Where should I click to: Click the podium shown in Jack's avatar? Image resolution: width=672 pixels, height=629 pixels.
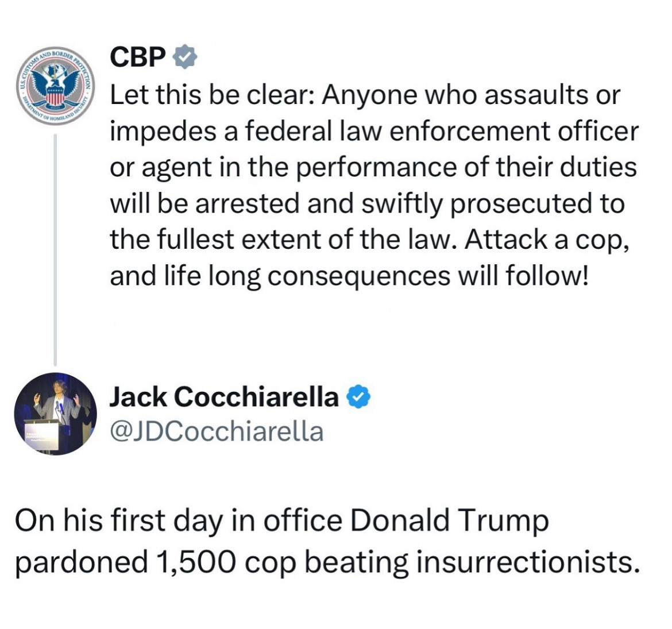tap(42, 435)
